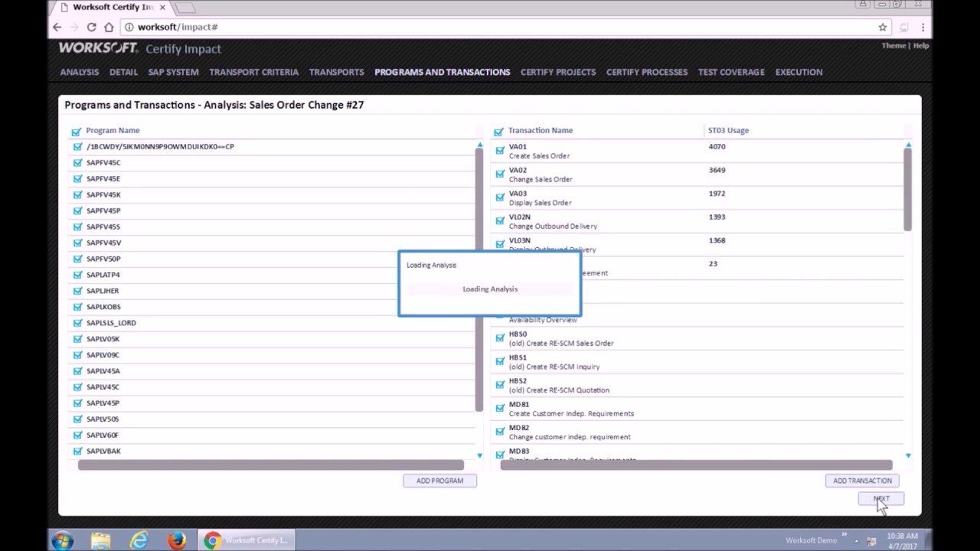Open the Detail tab
This screenshot has width=980, height=551.
(x=123, y=72)
